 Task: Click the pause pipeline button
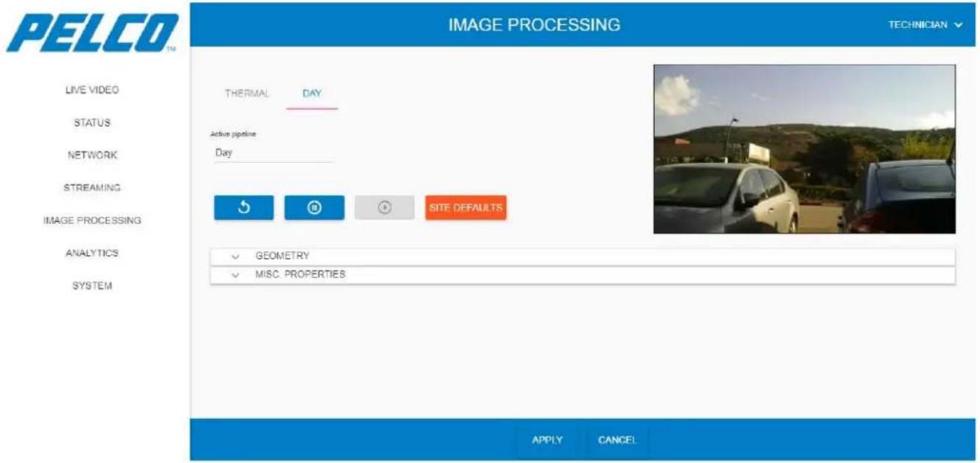click(314, 208)
